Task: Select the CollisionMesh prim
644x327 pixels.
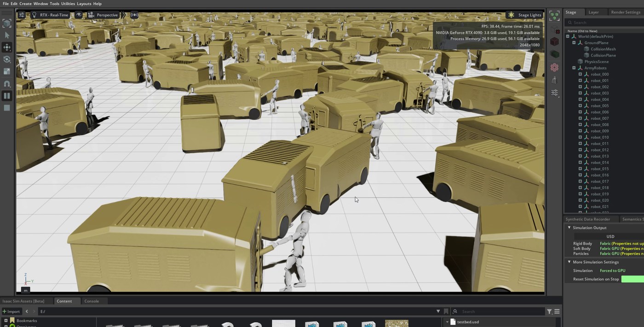Action: [603, 49]
